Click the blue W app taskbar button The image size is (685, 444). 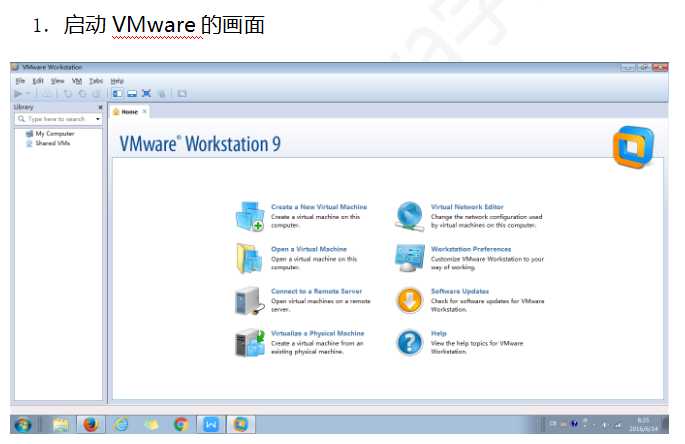click(211, 424)
